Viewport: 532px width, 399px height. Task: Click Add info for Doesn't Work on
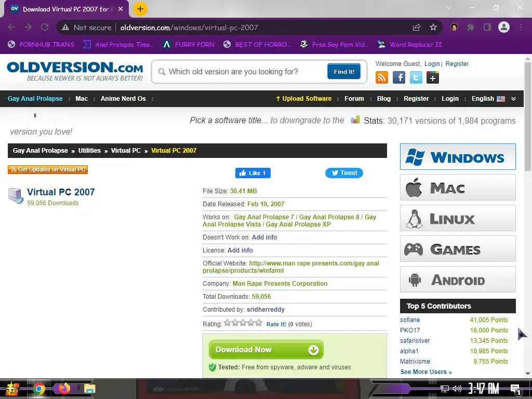264,237
